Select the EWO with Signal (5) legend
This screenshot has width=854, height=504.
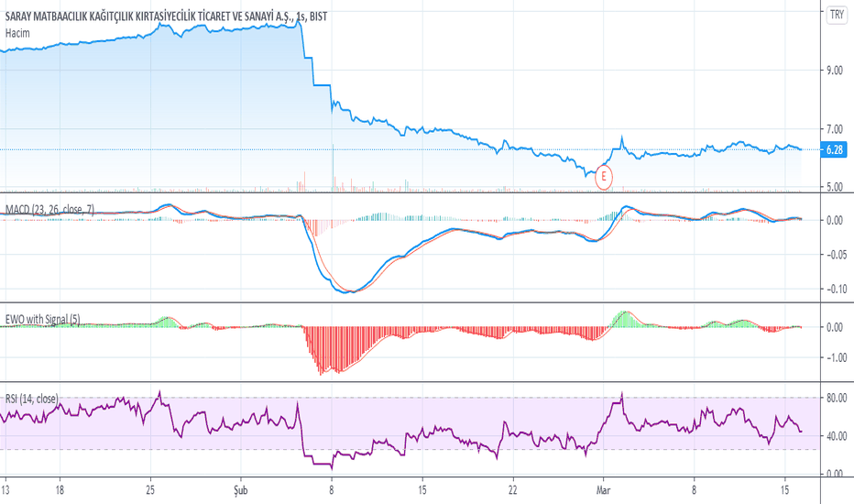tap(42, 319)
